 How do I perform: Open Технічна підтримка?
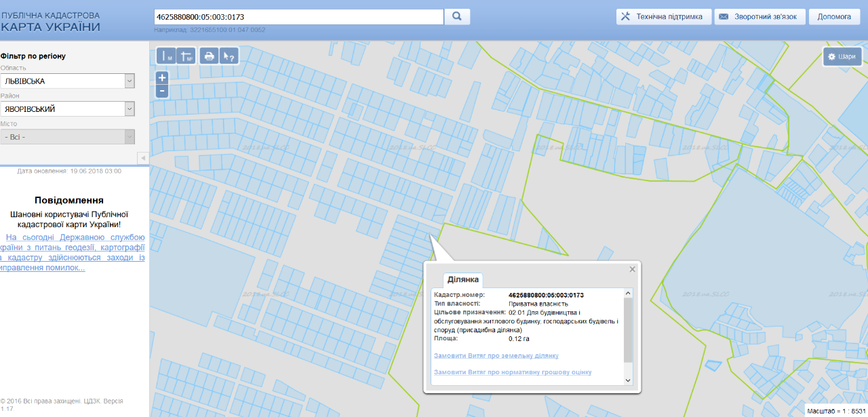[663, 16]
